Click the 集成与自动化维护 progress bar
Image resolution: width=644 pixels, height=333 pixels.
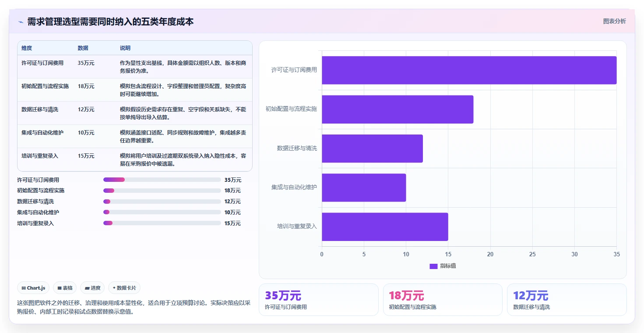tap(162, 212)
